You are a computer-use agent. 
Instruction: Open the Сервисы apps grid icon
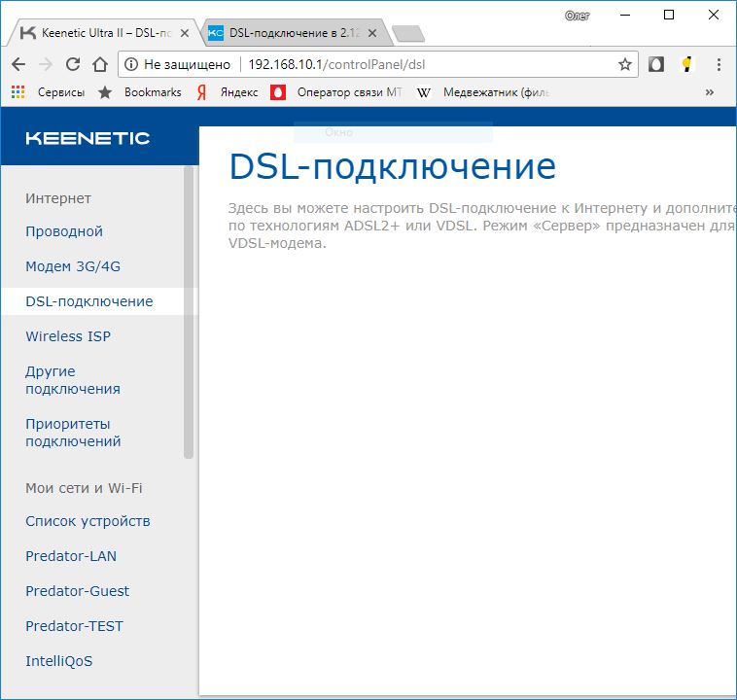coord(18,92)
